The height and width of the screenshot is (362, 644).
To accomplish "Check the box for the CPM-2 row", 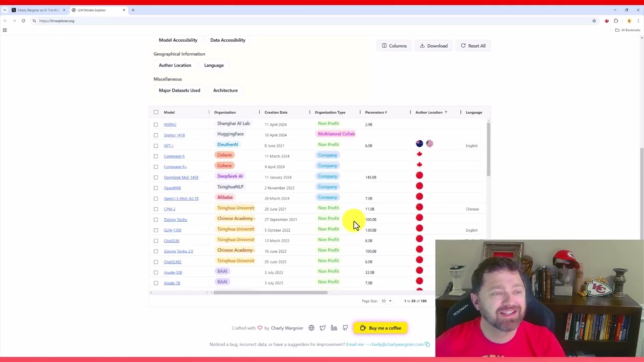I will click(x=156, y=209).
